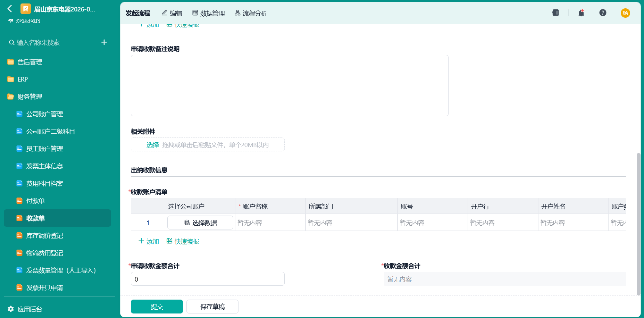Click the 申请收款备注说明 text area
The width and height of the screenshot is (644, 318).
click(290, 85)
